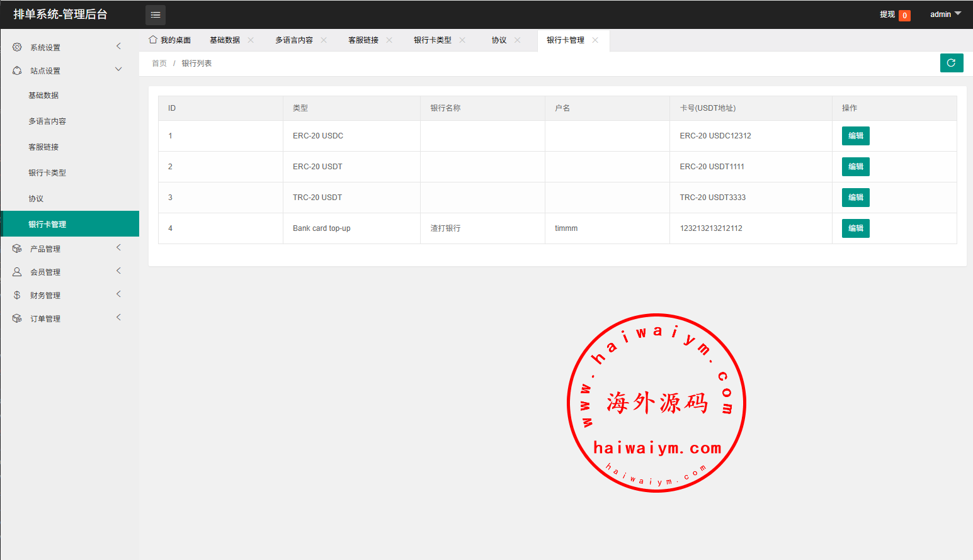Image resolution: width=973 pixels, height=560 pixels.
Task: Edit the Bank card top-up row
Action: 855,228
